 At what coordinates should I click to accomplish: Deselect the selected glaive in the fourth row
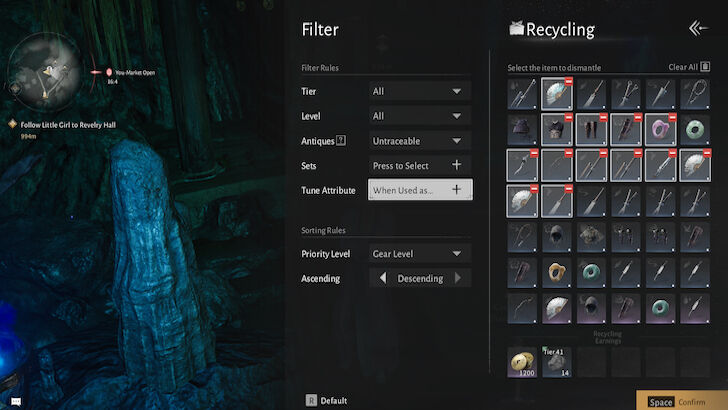pyautogui.click(x=556, y=201)
